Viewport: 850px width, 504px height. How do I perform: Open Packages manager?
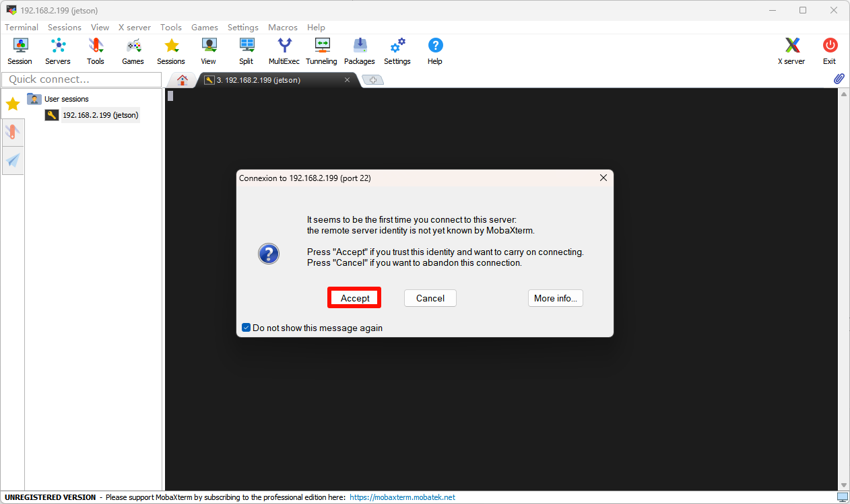point(360,51)
